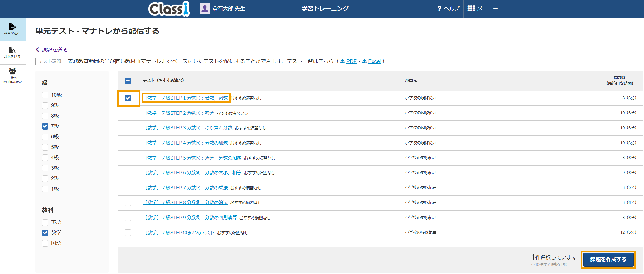Check the STEP 5 通分 row checkbox
This screenshot has height=274, width=644.
(128, 158)
